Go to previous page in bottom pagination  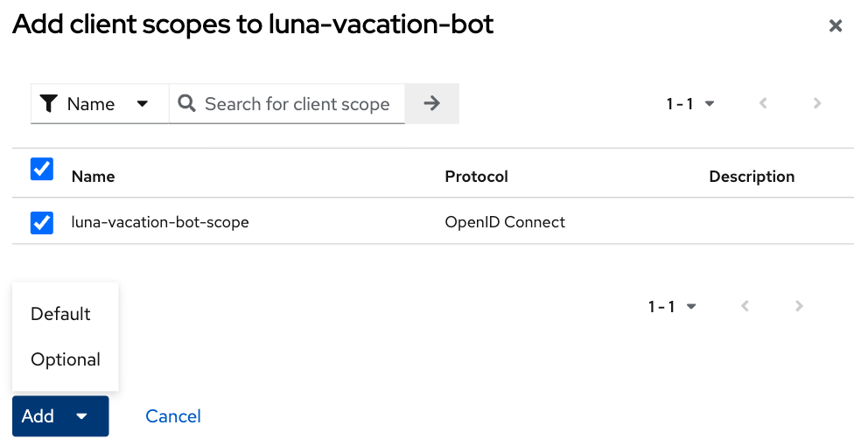tap(745, 306)
